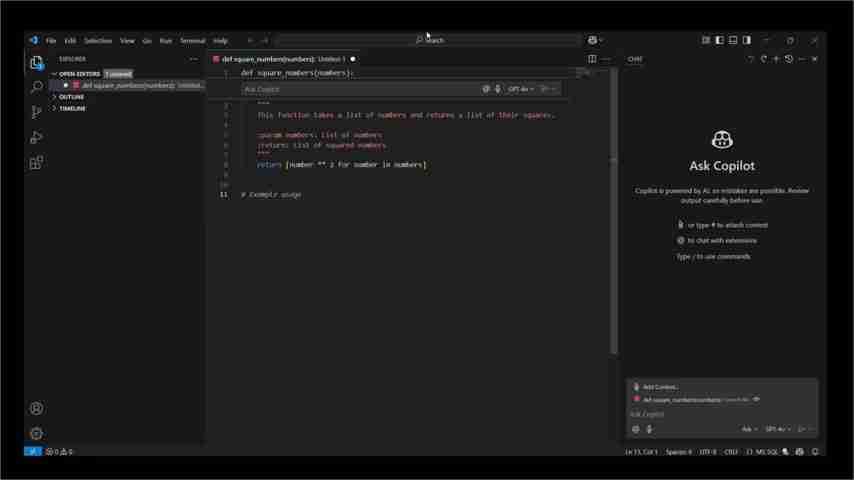Open the Ask mode dropdown in Chat panel
This screenshot has width=854, height=480.
[x=749, y=429]
